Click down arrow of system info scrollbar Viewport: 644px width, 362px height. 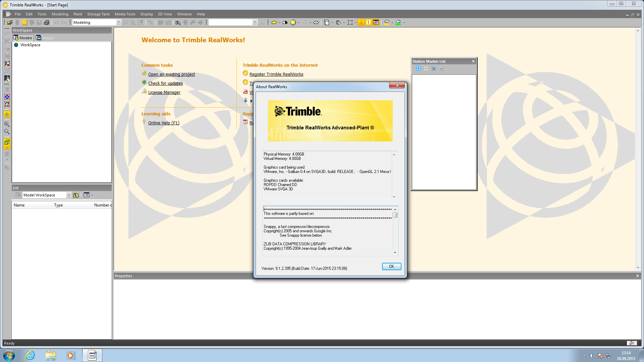(394, 197)
